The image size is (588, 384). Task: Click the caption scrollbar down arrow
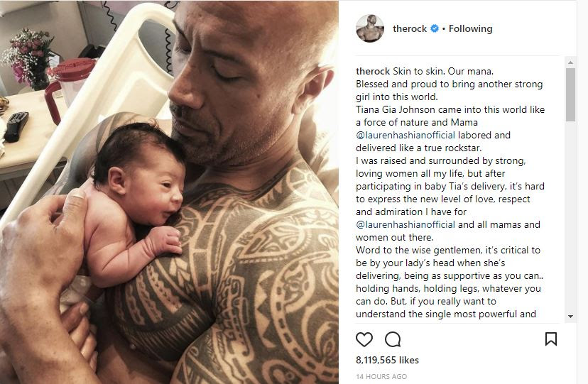pos(570,317)
